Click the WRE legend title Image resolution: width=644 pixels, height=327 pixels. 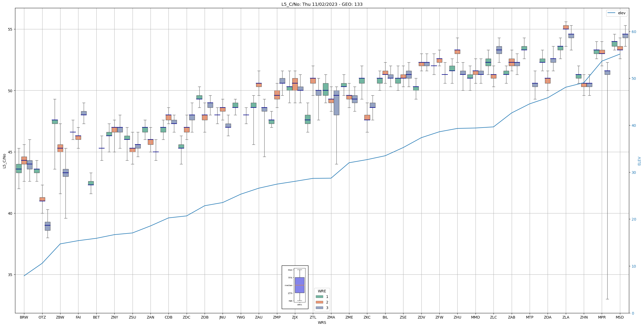(322, 291)
